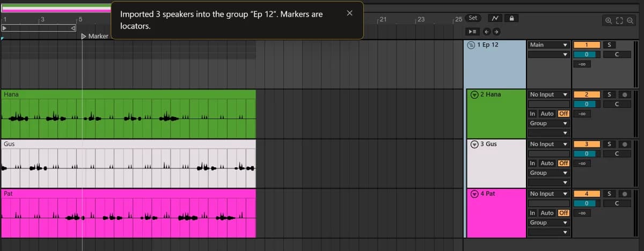This screenshot has width=644, height=251.
Task: Set Gus monitor to Off
Action: pos(563,163)
